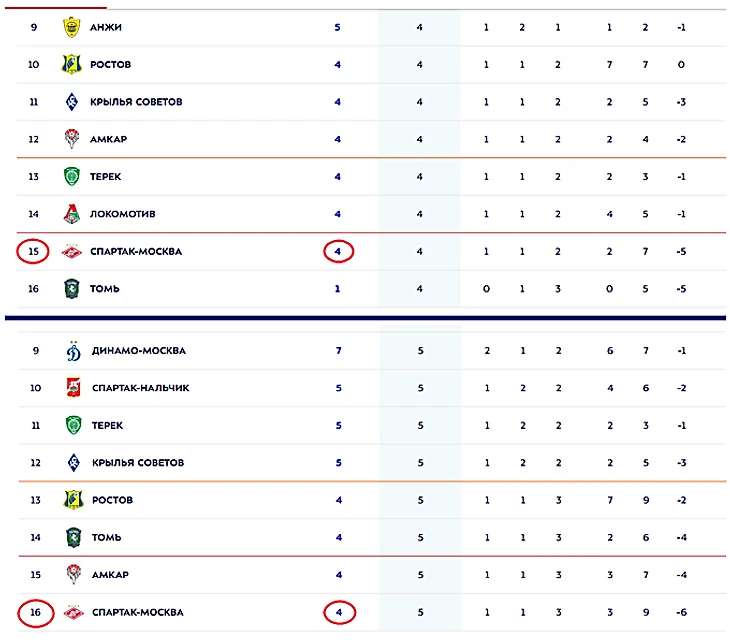Click the Спартак-Нальчик club crest
The height and width of the screenshot is (644, 730).
[x=72, y=388]
